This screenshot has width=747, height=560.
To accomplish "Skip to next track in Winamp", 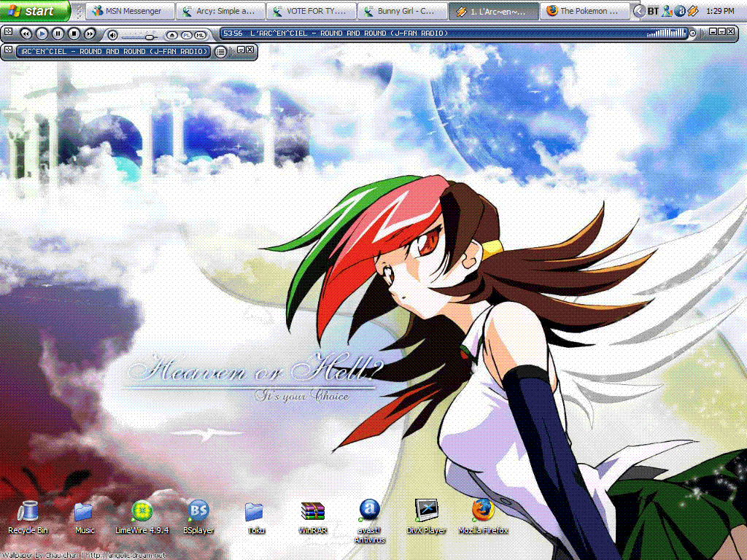I will click(90, 34).
